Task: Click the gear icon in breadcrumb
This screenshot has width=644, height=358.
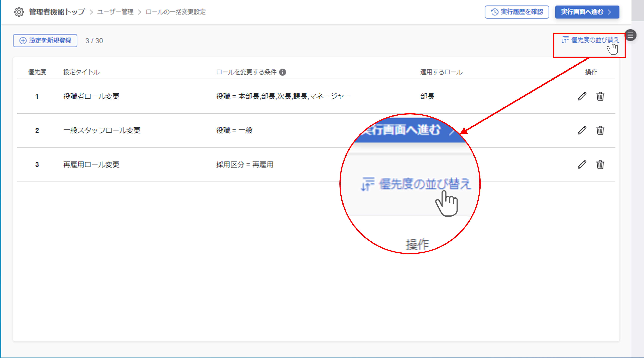Action: click(19, 12)
